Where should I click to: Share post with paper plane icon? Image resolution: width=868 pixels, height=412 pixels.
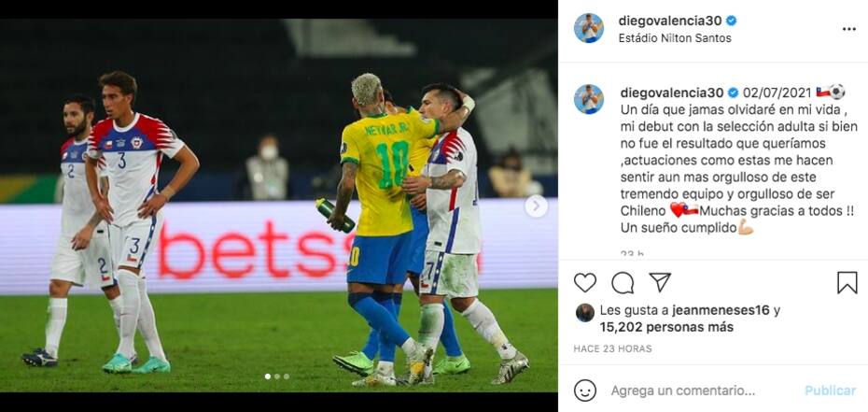point(660,282)
